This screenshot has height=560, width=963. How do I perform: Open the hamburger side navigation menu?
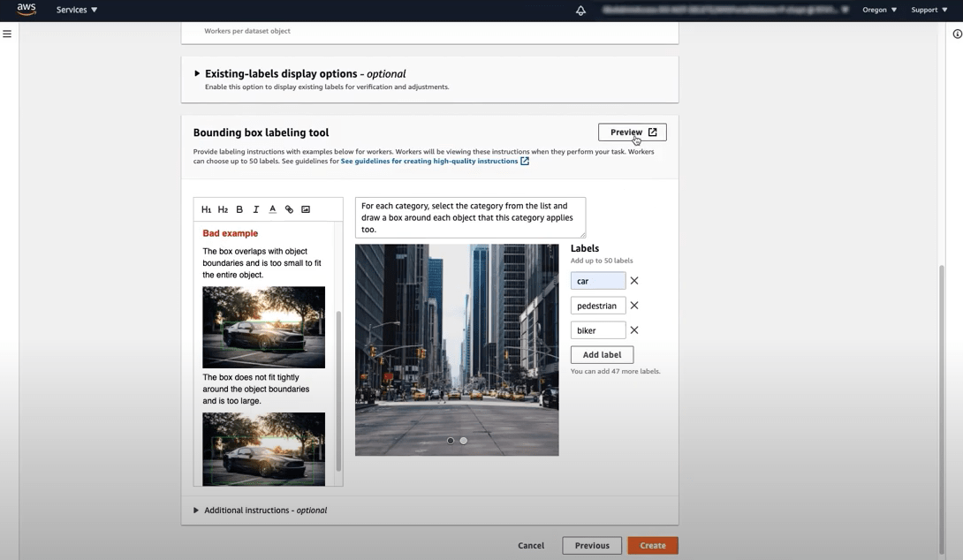[7, 34]
